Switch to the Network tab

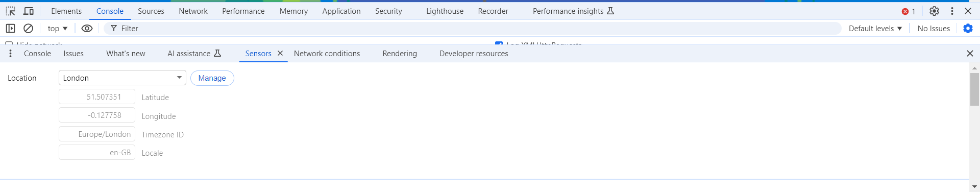coord(193,11)
